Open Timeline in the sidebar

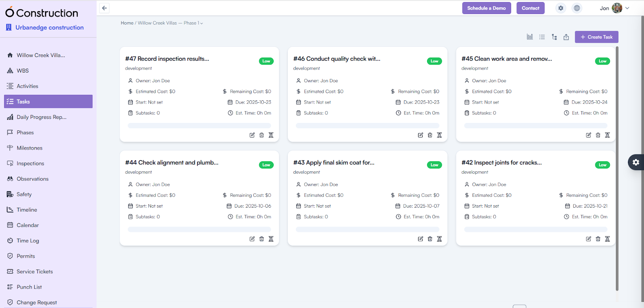pos(48,210)
